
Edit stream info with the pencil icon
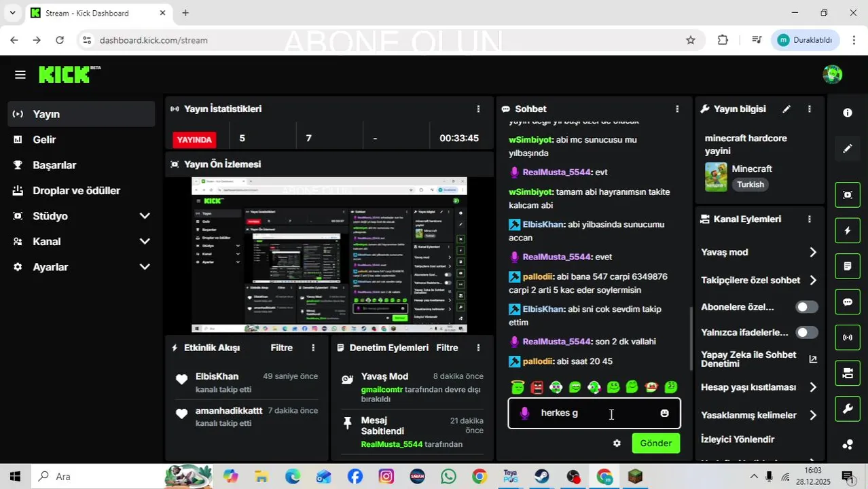(786, 109)
